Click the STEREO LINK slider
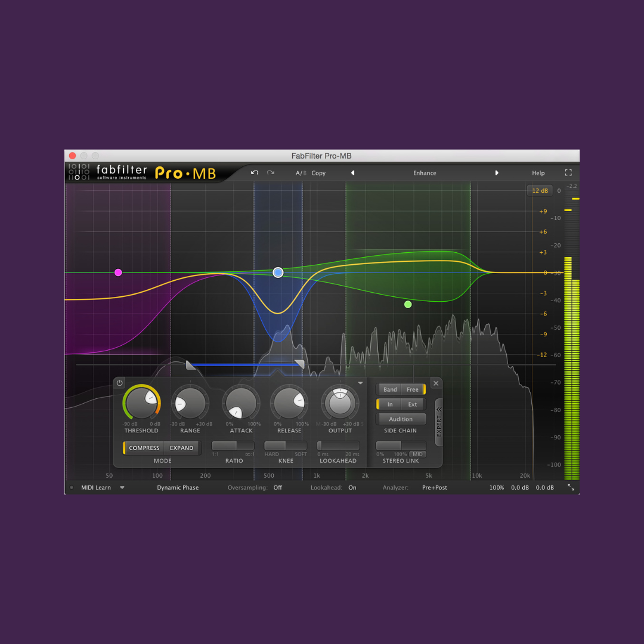 click(x=401, y=445)
